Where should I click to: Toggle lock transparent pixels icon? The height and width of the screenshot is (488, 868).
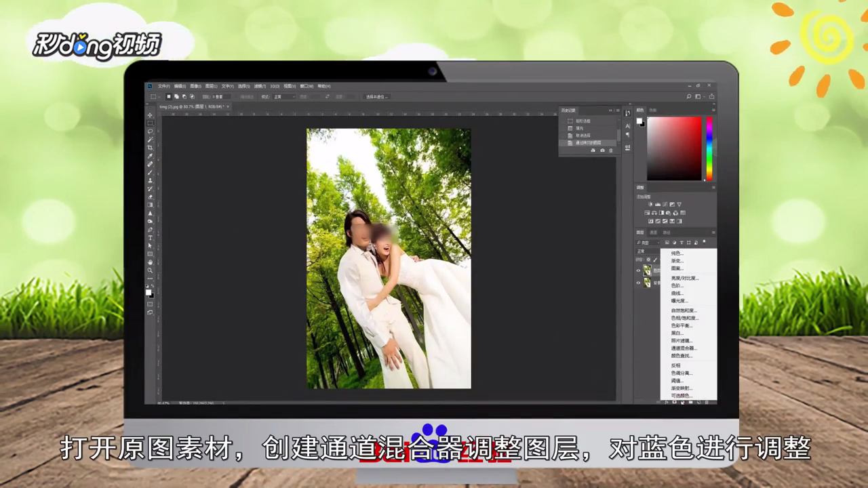648,260
